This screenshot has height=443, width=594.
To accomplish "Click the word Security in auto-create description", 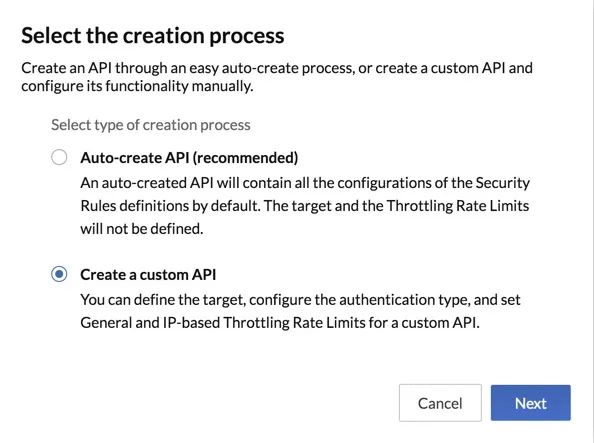I will click(x=503, y=183).
